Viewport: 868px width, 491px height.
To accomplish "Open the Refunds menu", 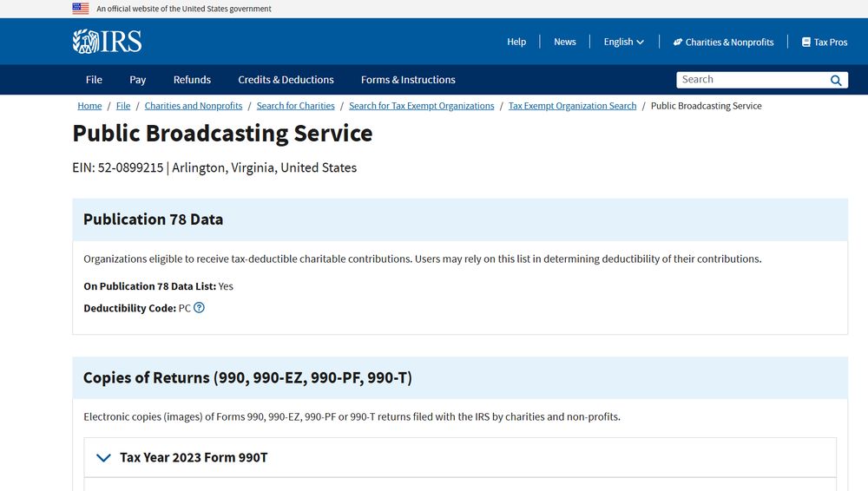I will (x=192, y=80).
